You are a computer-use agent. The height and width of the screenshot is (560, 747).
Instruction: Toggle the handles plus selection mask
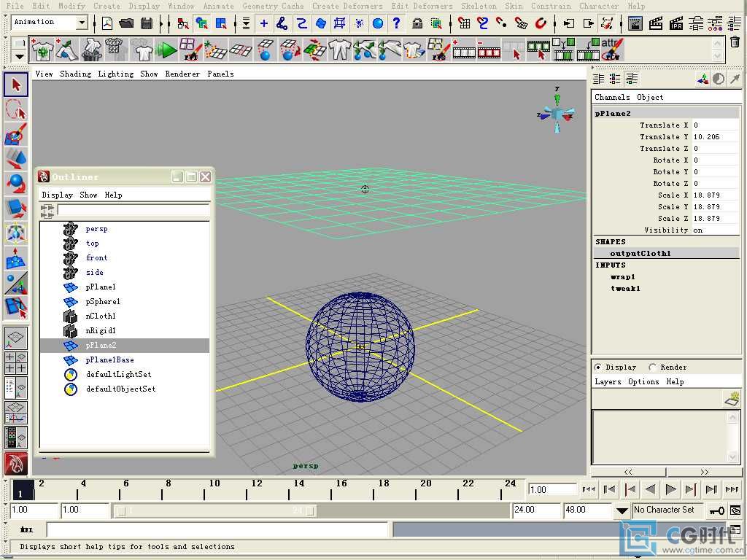(263, 23)
